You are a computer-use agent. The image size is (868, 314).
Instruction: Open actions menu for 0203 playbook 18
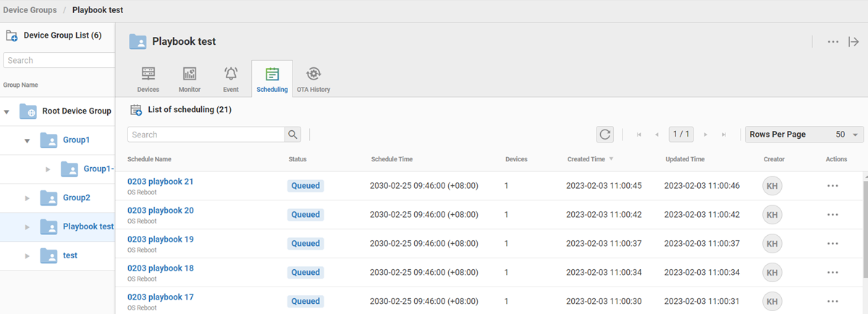click(x=833, y=273)
